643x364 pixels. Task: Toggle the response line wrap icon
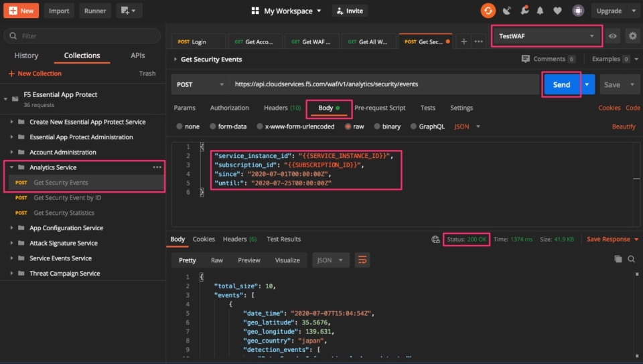pyautogui.click(x=362, y=260)
